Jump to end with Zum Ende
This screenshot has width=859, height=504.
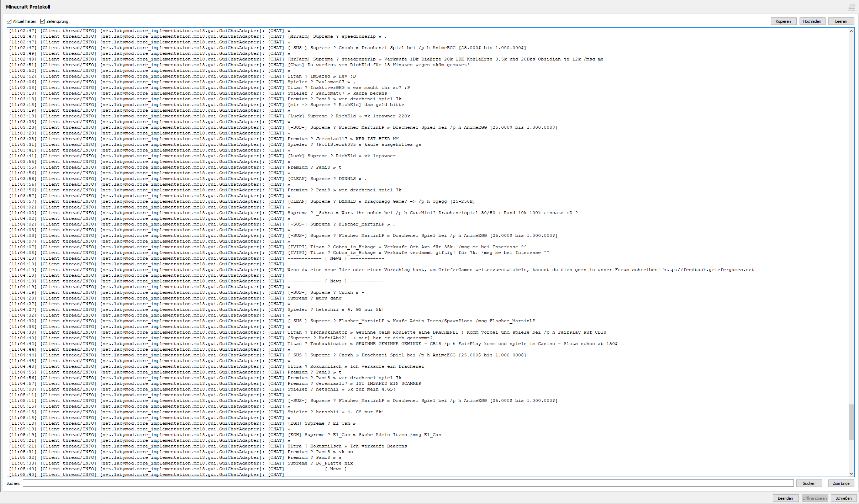point(841,483)
